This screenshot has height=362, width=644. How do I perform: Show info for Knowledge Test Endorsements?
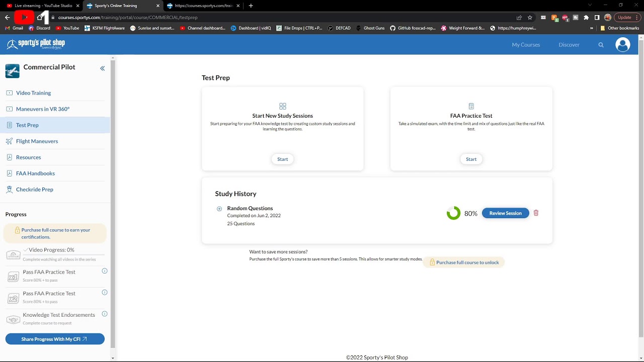(105, 314)
